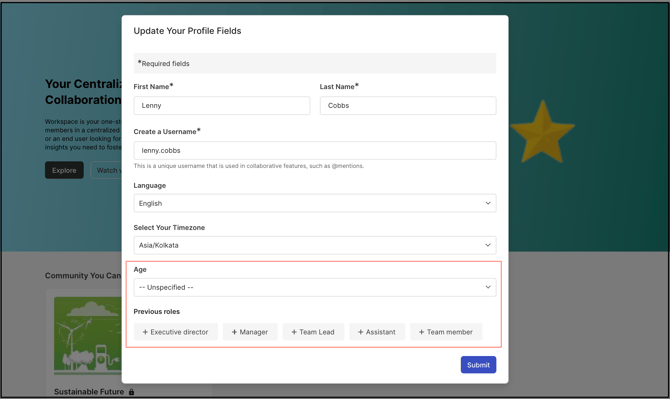The image size is (670, 399).
Task: Add the Manager previous role
Action: (x=250, y=332)
